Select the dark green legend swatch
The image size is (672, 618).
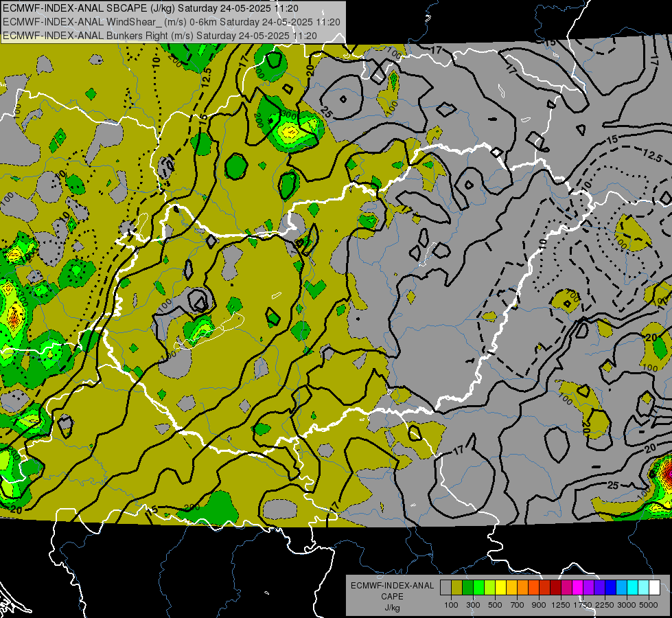467,587
